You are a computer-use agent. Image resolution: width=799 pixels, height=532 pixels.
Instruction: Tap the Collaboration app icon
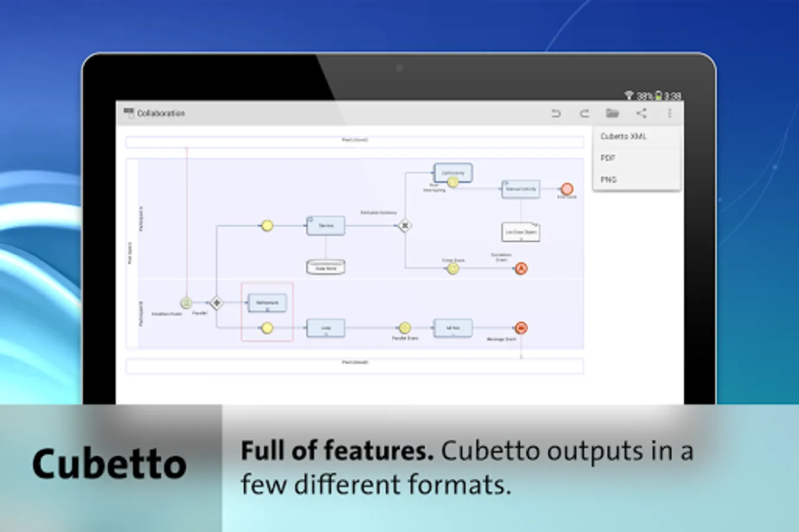coord(128,113)
